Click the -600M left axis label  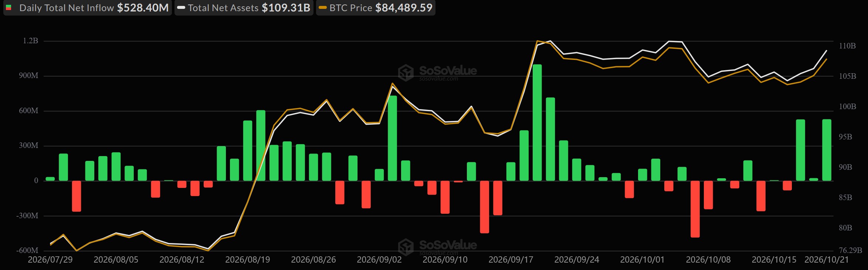pos(27,250)
